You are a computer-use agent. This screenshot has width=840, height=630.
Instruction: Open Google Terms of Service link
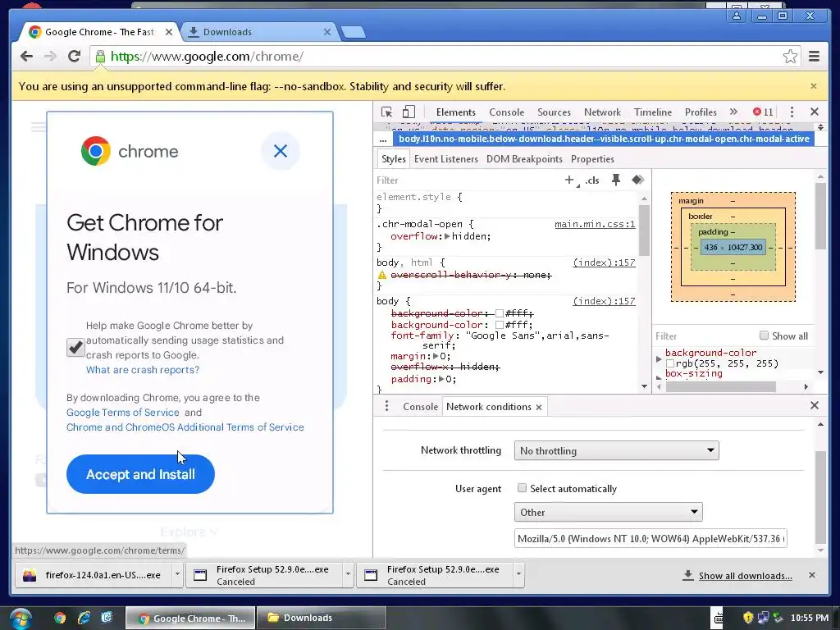[x=123, y=413]
